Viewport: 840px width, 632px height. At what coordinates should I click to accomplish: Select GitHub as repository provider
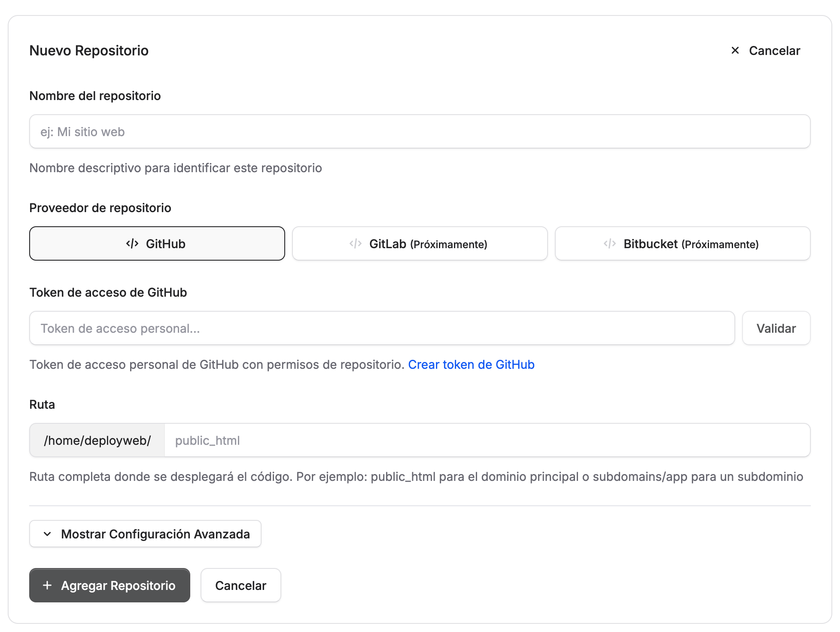click(x=157, y=243)
